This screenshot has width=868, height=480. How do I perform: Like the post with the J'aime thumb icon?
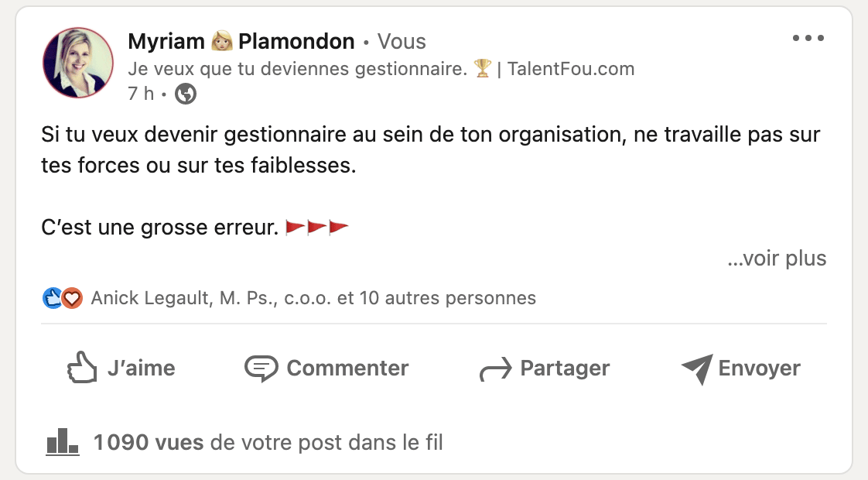(81, 368)
